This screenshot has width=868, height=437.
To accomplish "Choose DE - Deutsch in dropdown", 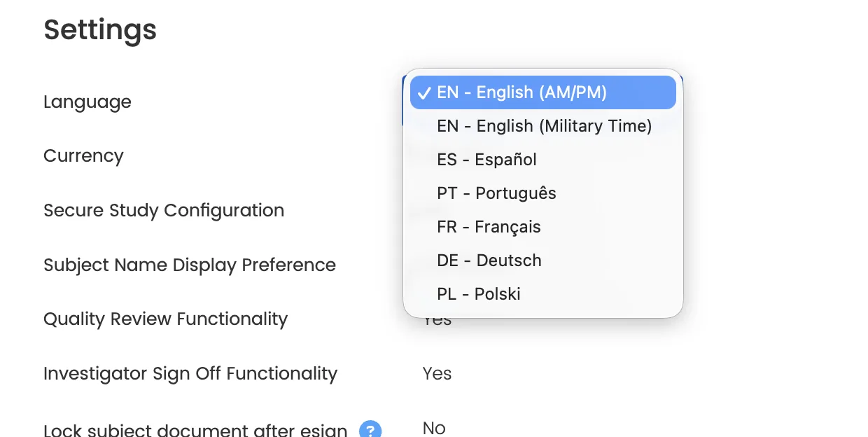I will [x=489, y=261].
